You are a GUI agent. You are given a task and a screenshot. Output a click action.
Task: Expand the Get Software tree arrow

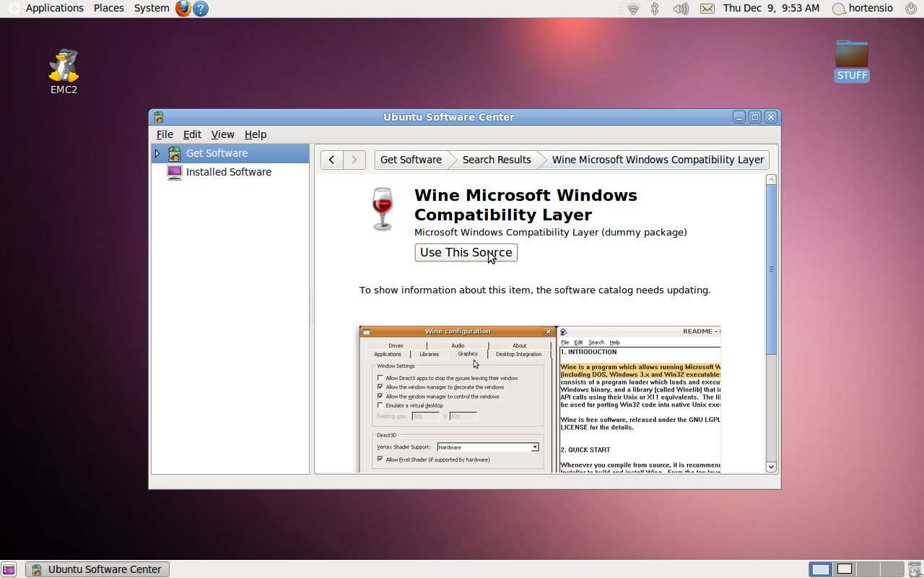pos(157,153)
